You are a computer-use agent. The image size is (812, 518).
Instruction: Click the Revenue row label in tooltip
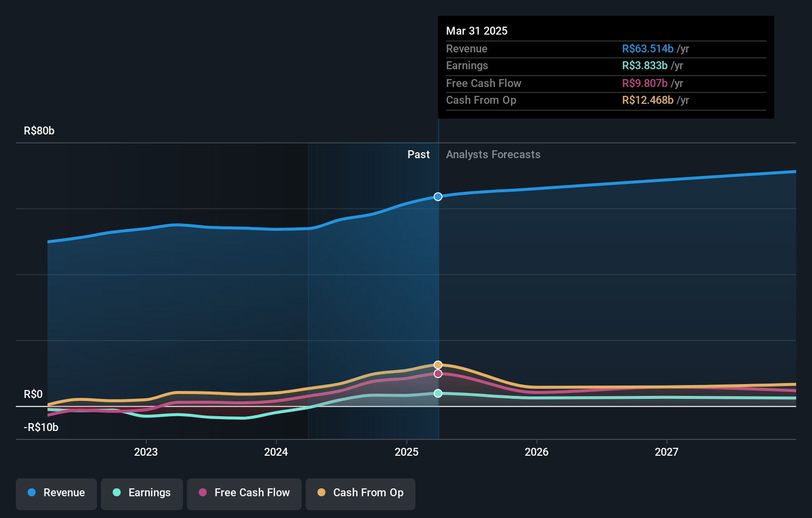(x=467, y=49)
